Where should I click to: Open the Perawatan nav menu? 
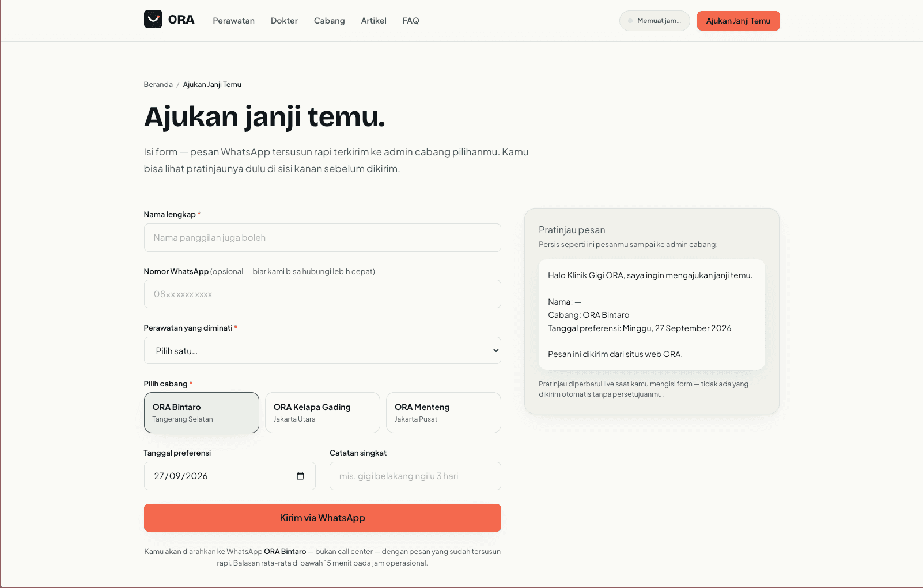[233, 21]
